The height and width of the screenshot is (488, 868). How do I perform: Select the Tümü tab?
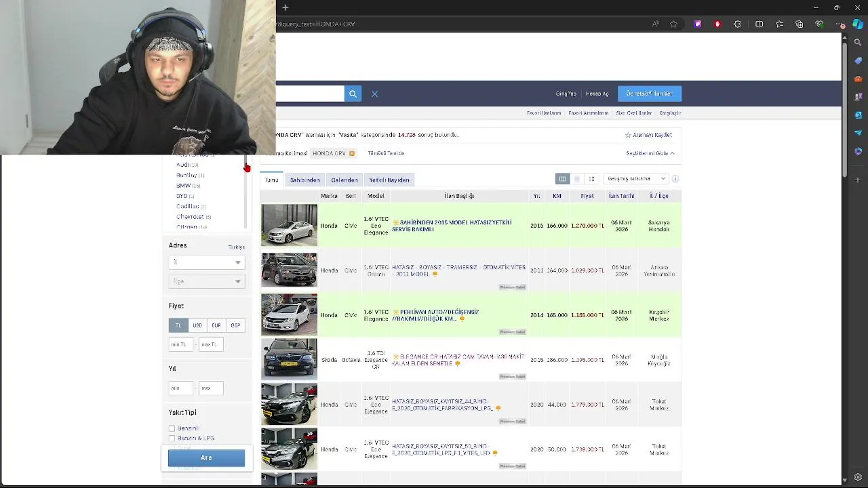click(x=272, y=180)
